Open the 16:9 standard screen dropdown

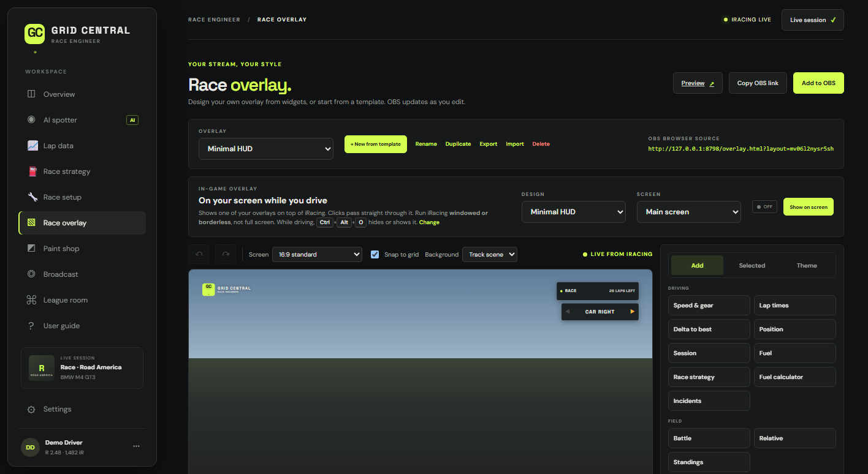click(318, 254)
